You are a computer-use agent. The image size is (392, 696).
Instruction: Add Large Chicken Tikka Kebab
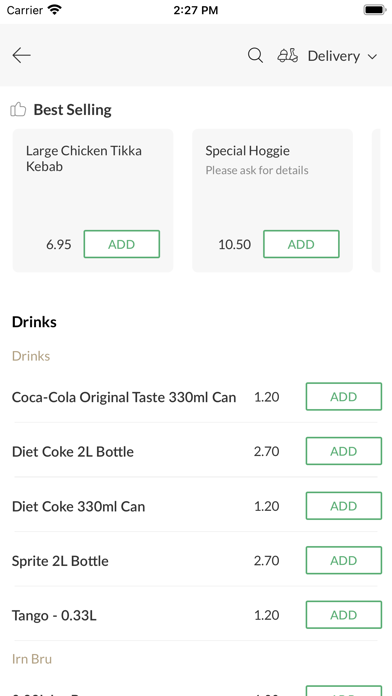(122, 244)
